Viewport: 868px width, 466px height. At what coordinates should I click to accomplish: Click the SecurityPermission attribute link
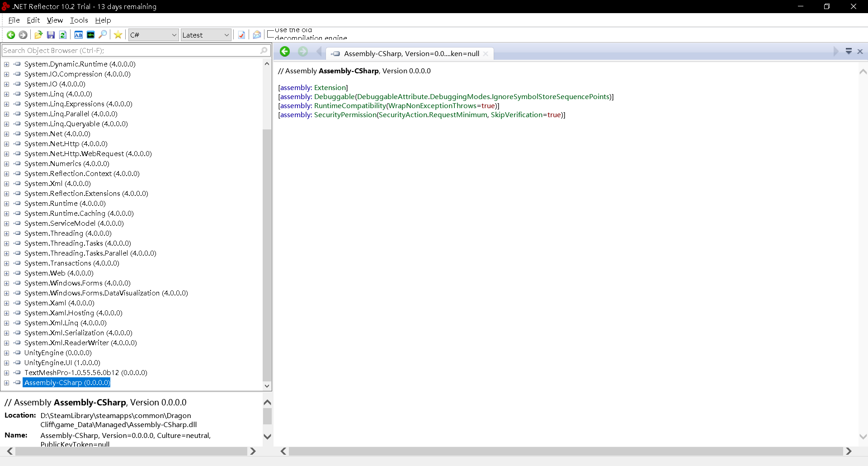tap(345, 114)
